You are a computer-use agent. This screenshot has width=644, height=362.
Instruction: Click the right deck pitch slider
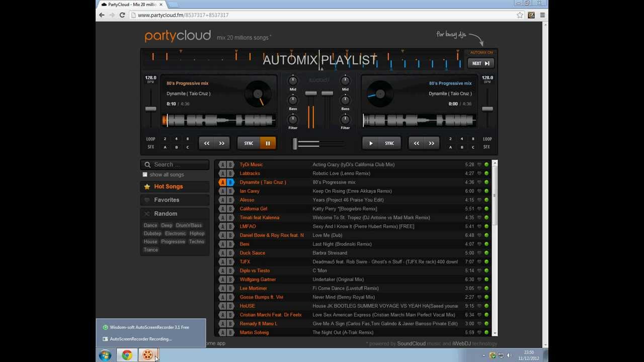[x=487, y=109]
